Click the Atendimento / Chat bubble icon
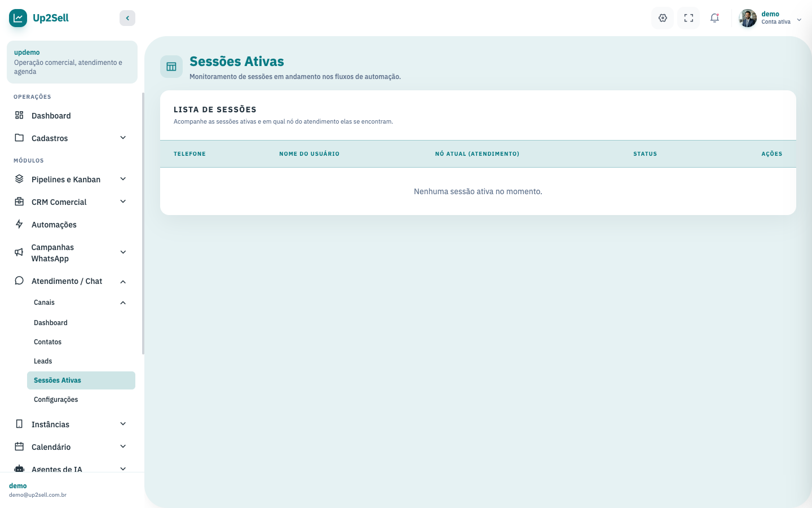 click(19, 281)
